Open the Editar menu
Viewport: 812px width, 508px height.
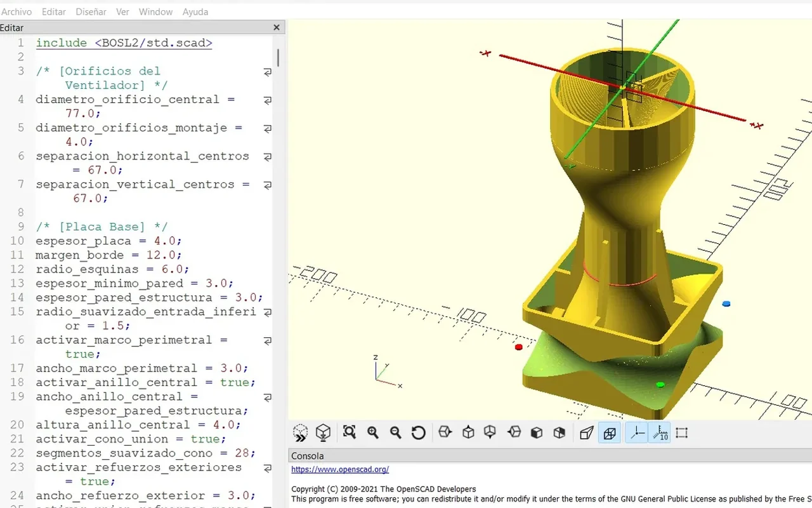click(54, 11)
